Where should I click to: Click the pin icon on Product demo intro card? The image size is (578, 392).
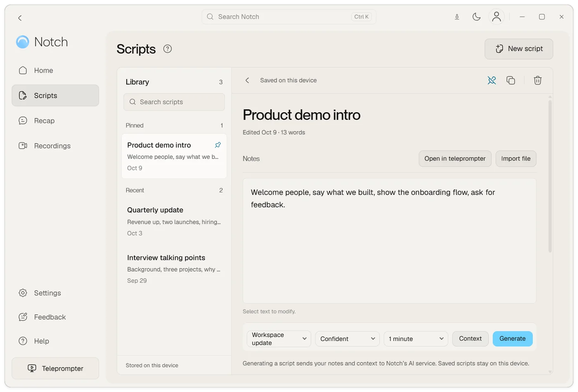point(218,145)
